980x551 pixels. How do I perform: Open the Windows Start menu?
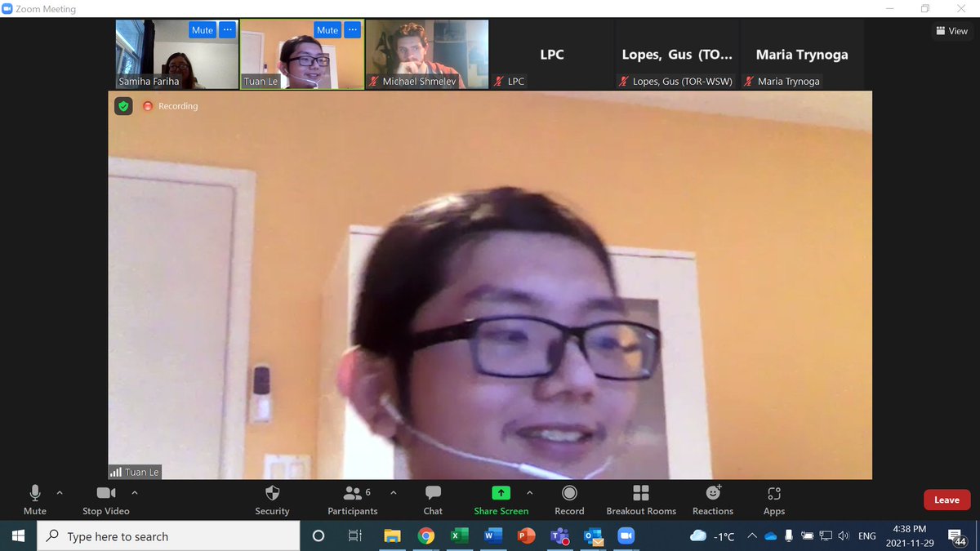(18, 536)
